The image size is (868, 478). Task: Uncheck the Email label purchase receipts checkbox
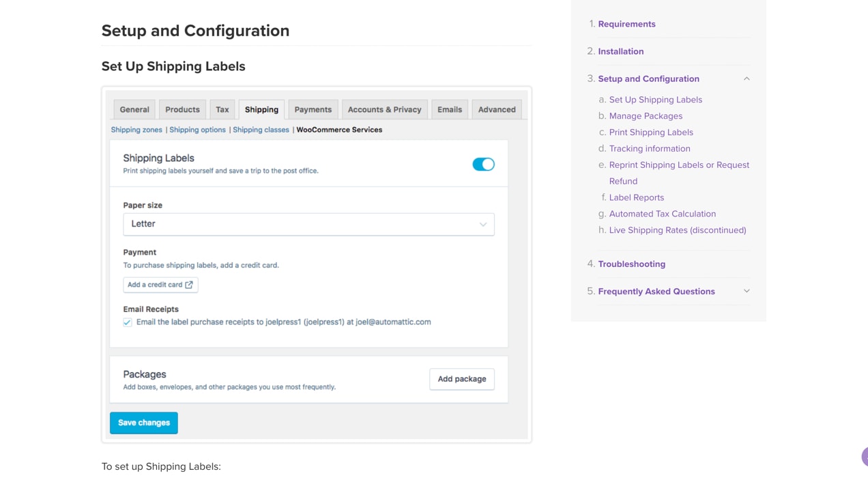pos(128,322)
